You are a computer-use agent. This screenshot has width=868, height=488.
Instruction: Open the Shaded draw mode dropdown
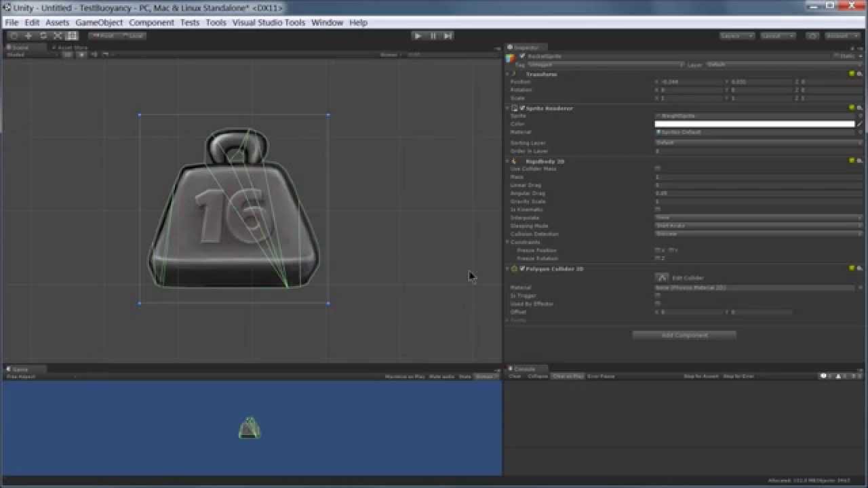(x=32, y=55)
